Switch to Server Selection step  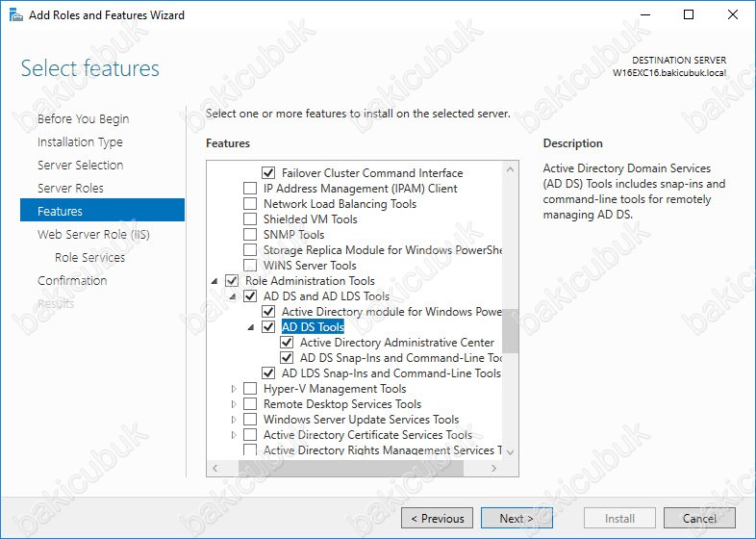point(81,165)
